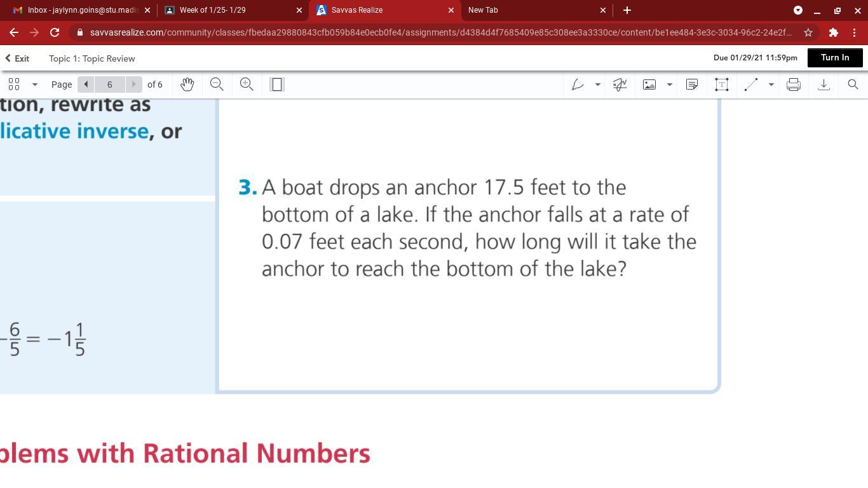Click the anchor word problem text
868x488 pixels.
(479, 227)
